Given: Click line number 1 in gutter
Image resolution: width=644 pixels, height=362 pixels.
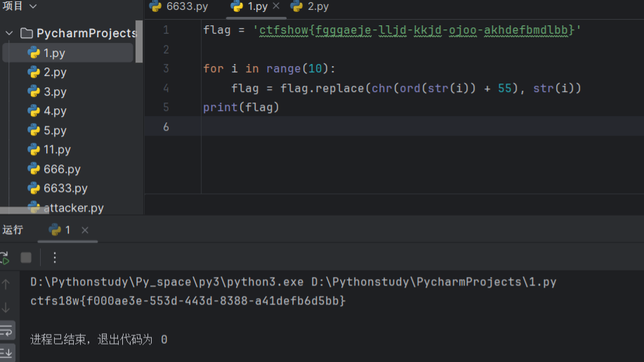Looking at the screenshot, I should 166,30.
